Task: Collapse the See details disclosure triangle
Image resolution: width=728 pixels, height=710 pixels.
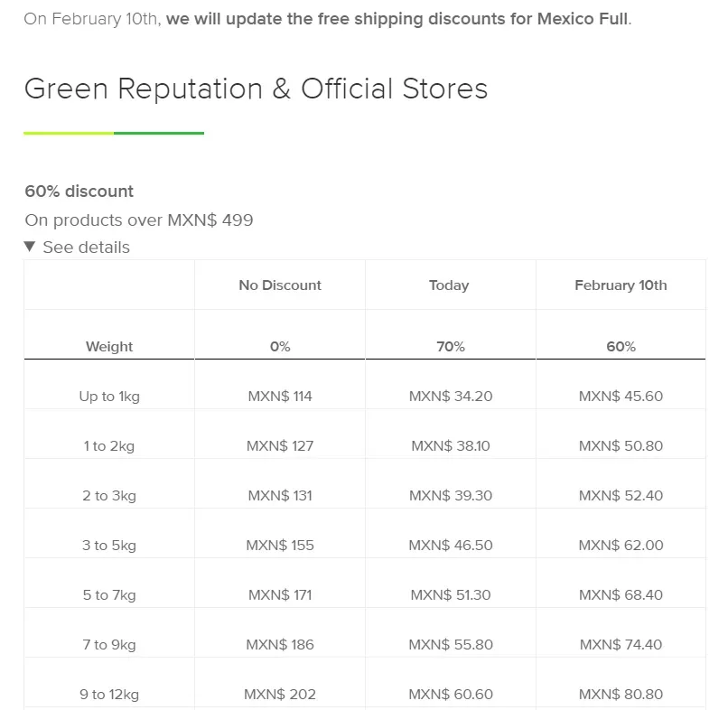Action: (30, 247)
